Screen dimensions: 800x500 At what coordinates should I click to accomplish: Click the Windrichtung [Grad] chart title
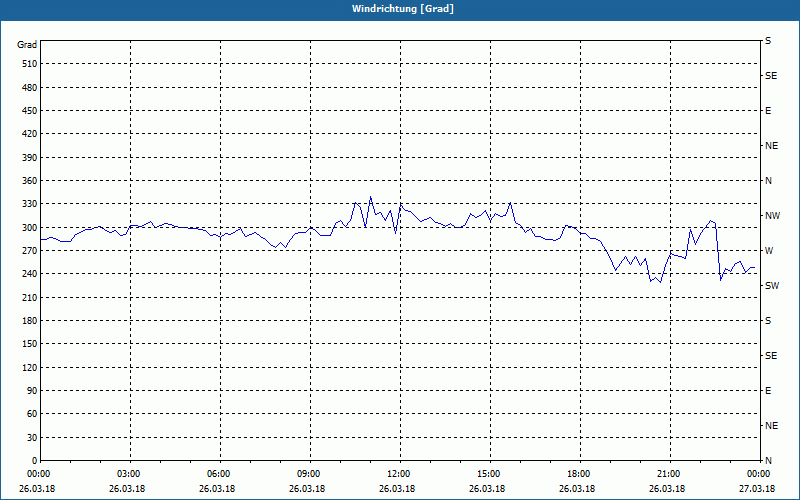point(403,9)
